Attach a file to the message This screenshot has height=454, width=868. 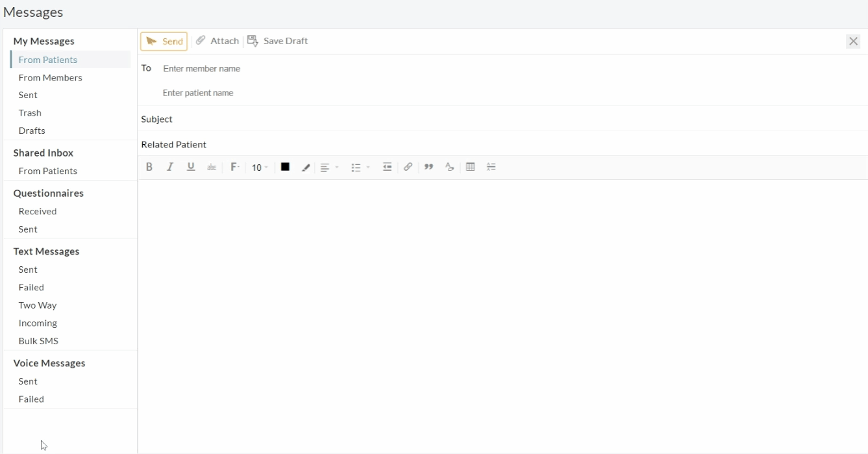(x=217, y=41)
